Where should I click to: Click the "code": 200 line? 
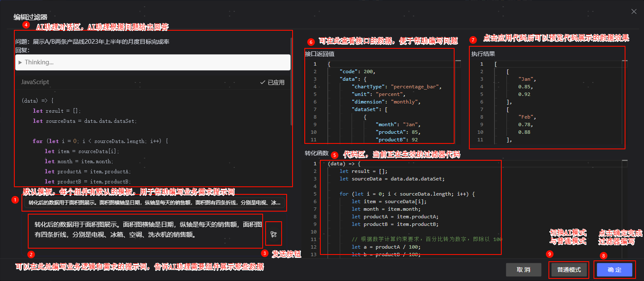(357, 72)
